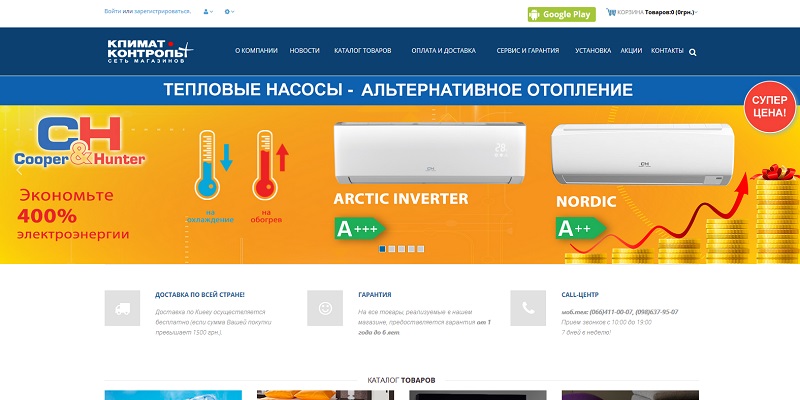Open the user account dropdown icon
800x400 pixels.
pyautogui.click(x=208, y=11)
